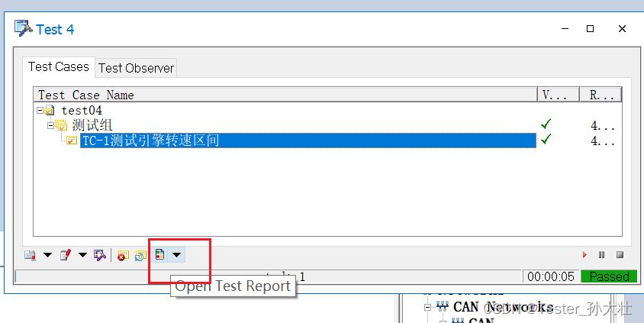Screen dimensions: 644x323
Task: Select the 测试组 row
Action: (92, 125)
